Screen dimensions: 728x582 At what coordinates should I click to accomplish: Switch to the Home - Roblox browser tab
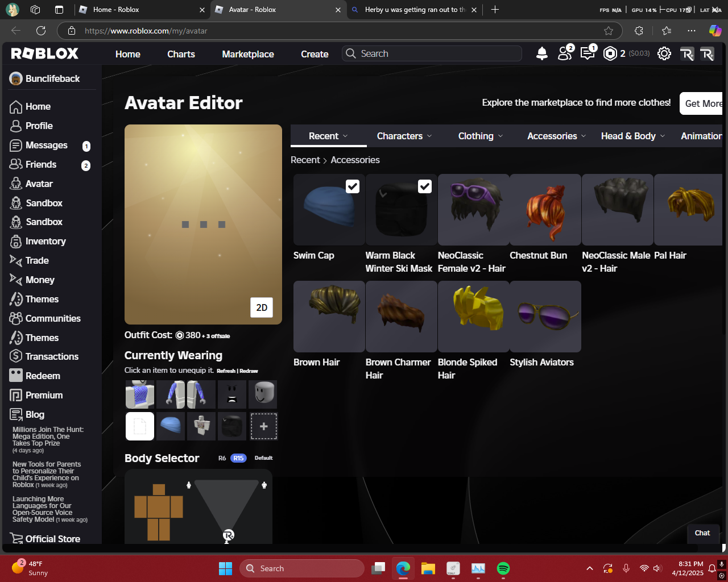click(142, 10)
